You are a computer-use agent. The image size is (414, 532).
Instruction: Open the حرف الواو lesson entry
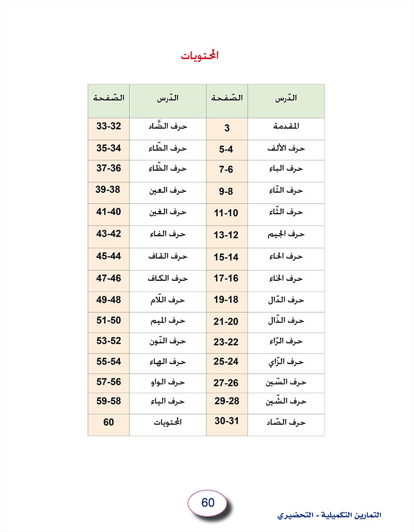click(168, 383)
